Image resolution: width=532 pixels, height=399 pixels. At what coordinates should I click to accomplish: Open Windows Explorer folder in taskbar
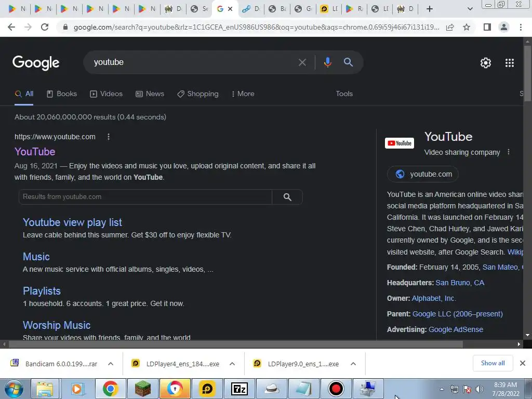pos(45,389)
